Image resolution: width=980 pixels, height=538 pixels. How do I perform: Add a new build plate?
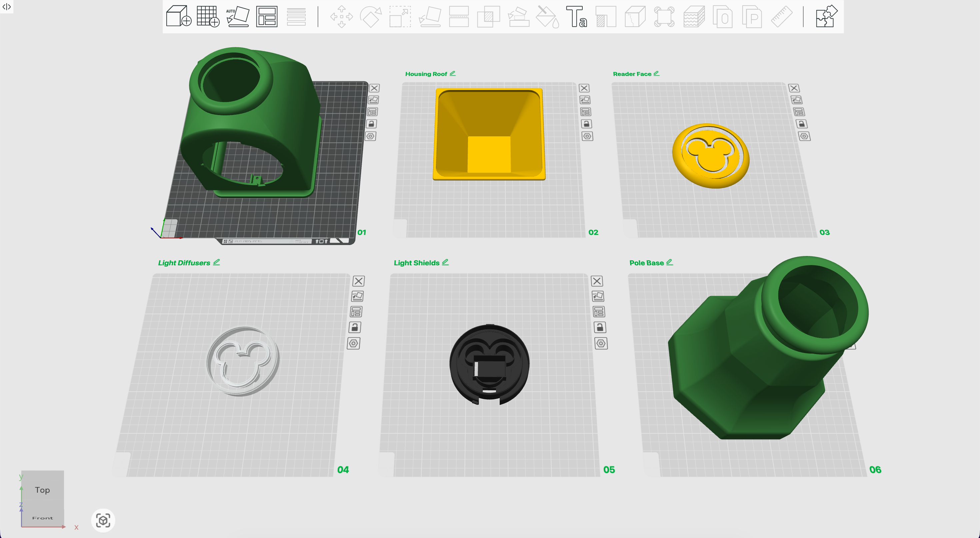tap(208, 16)
